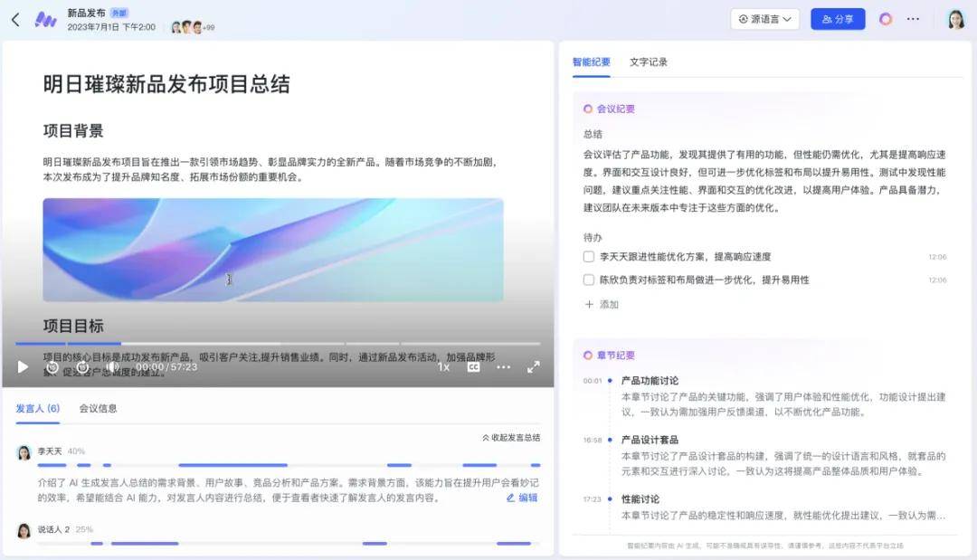Jump to chapter 性能讨论
Screen dimensions: 977x560
click(x=640, y=499)
